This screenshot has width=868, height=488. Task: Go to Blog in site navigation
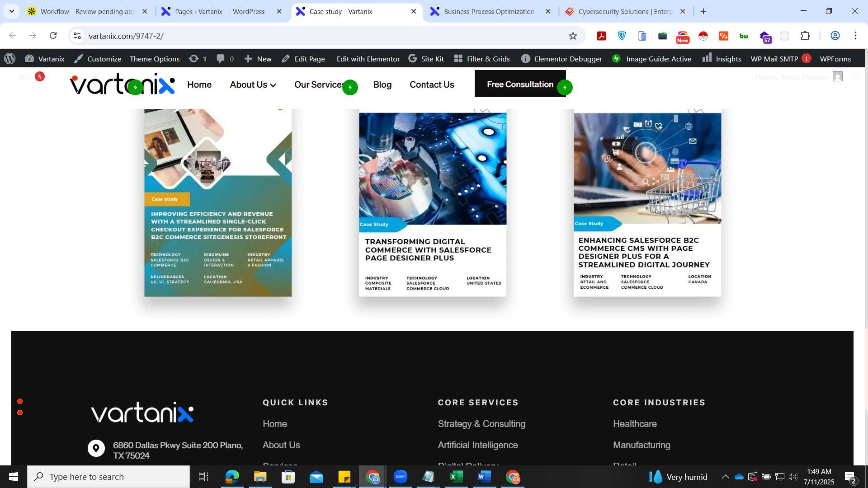point(382,84)
